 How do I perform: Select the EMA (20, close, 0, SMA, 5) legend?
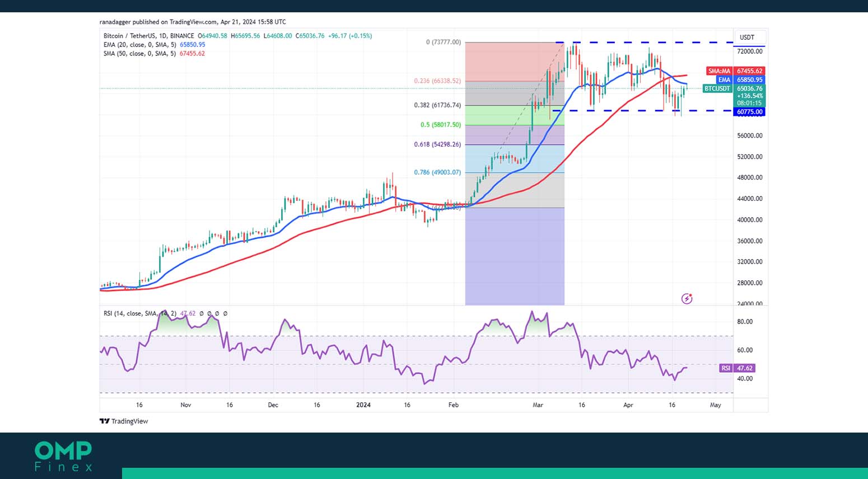point(140,45)
